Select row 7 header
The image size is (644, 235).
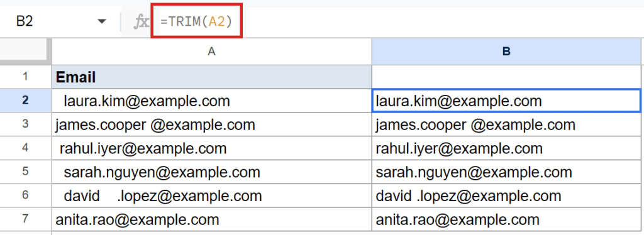25,219
